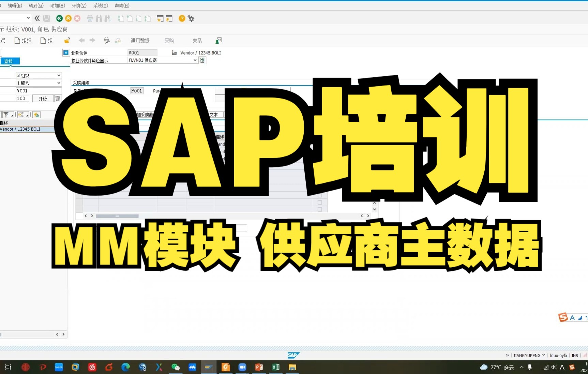The height and width of the screenshot is (374, 588).
Task: Click the Save icon in the toolbar
Action: coord(46,18)
